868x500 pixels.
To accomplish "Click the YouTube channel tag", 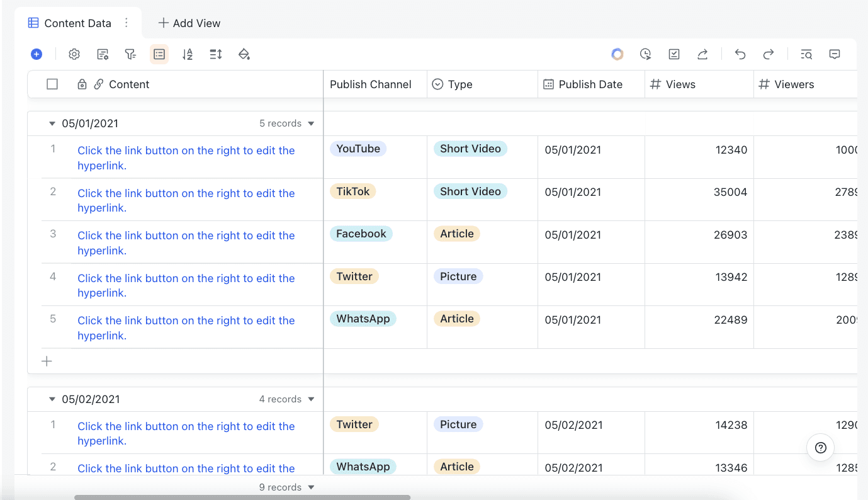I will (358, 149).
